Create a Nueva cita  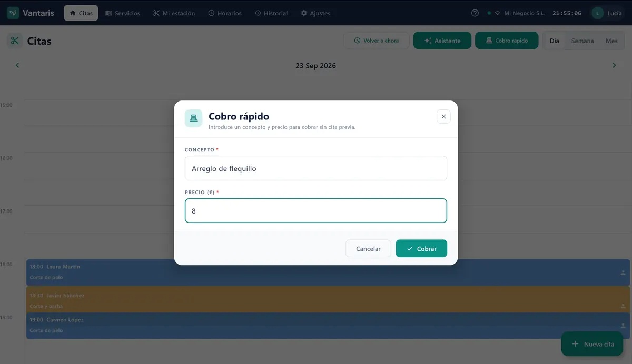point(592,344)
